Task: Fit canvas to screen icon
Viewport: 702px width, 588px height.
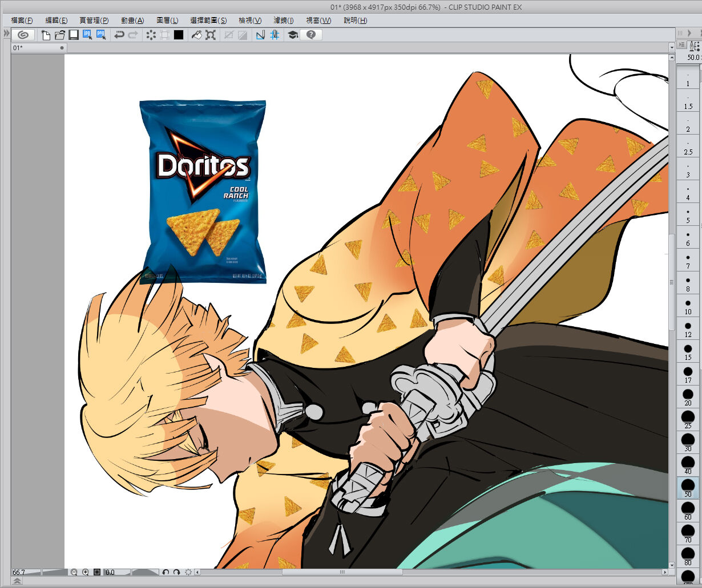Action: [97, 572]
